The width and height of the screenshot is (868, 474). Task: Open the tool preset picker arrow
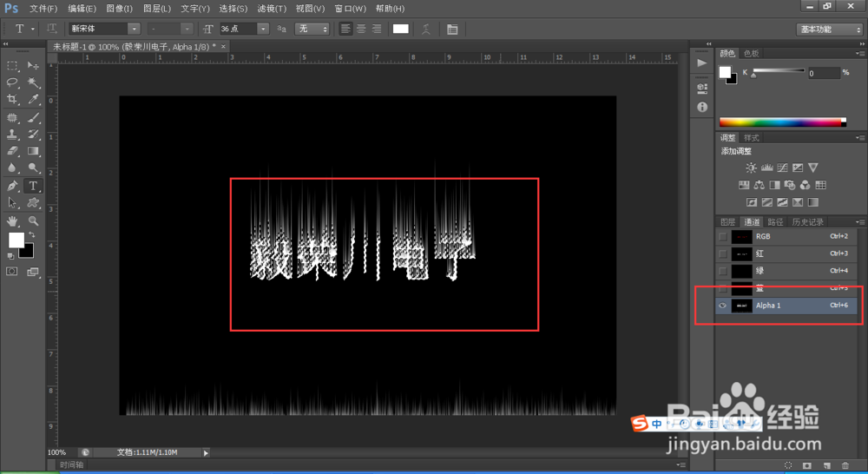(33, 29)
